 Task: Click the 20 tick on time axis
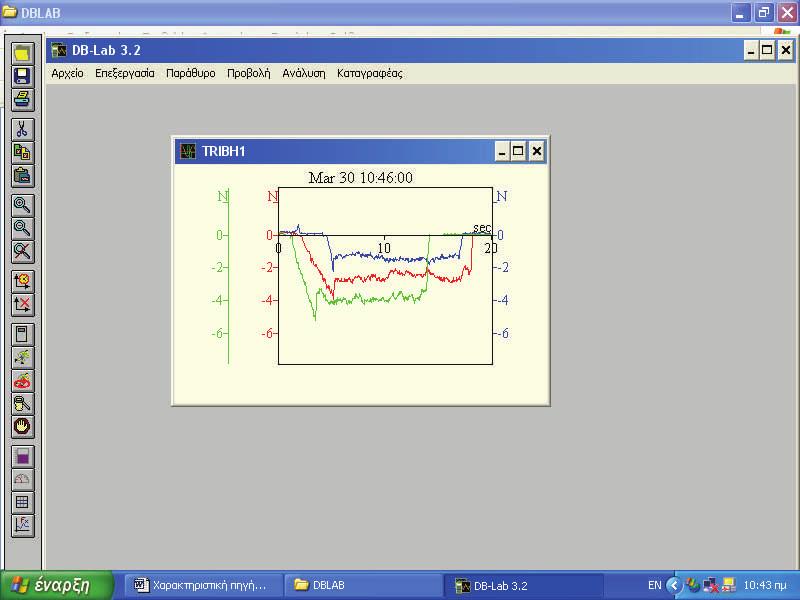pos(491,248)
